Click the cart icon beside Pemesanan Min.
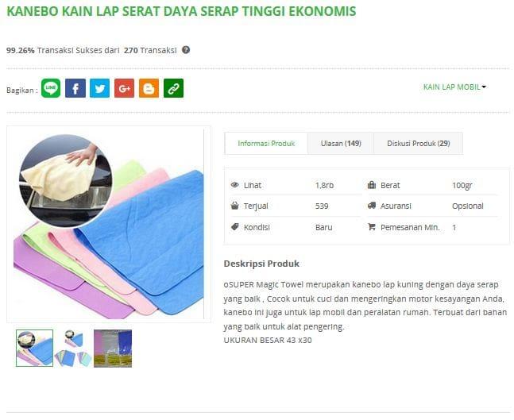This screenshot has width=514, height=420. click(x=372, y=227)
